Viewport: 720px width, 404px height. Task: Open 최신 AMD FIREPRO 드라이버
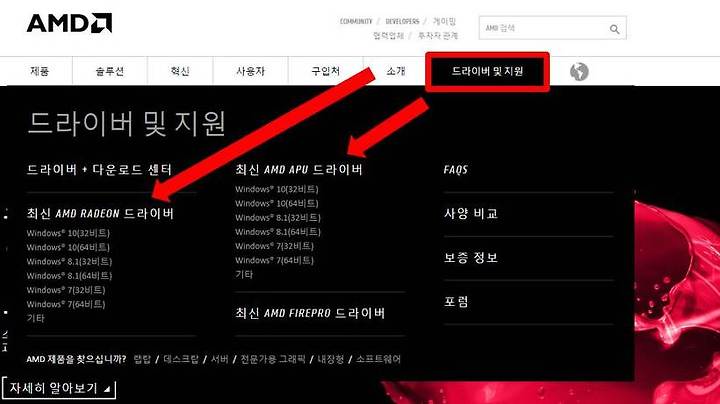point(310,314)
